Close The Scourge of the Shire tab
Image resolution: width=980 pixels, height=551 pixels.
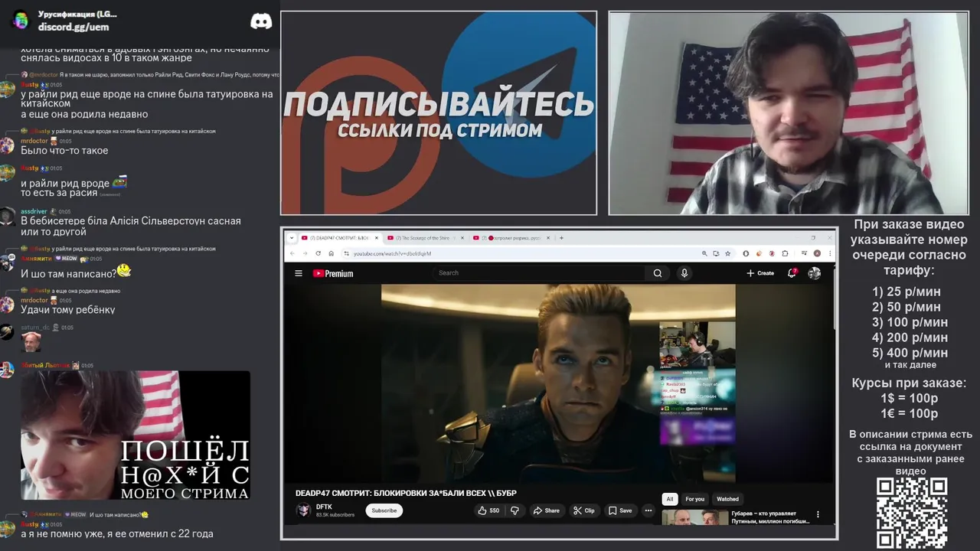(462, 238)
